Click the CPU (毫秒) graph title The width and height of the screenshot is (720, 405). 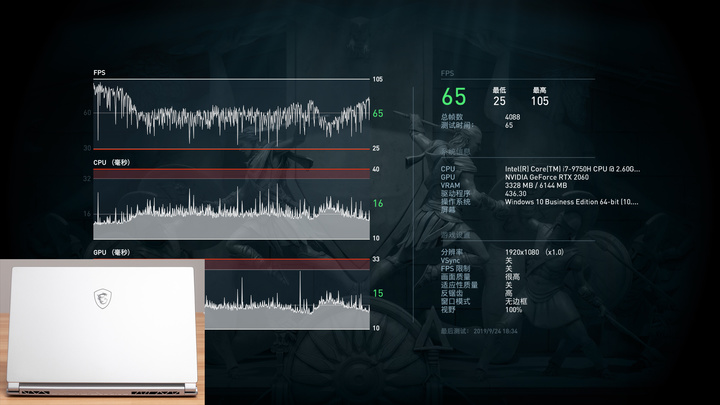pos(112,163)
